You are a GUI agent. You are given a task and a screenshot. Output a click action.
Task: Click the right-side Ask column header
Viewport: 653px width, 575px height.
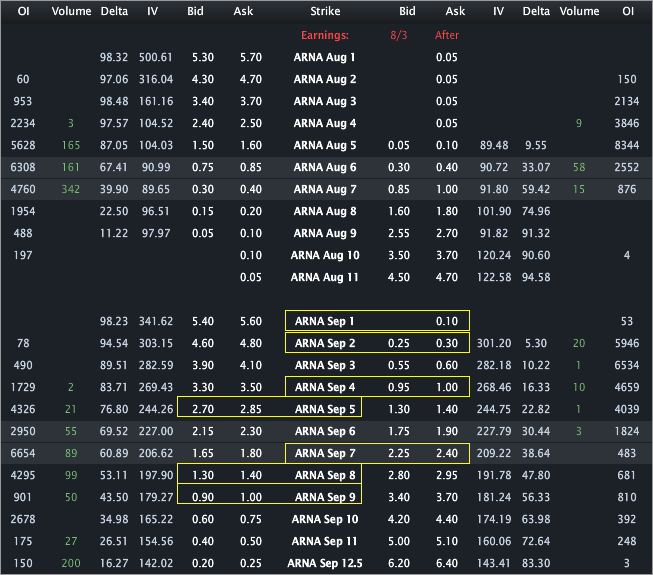(x=455, y=11)
